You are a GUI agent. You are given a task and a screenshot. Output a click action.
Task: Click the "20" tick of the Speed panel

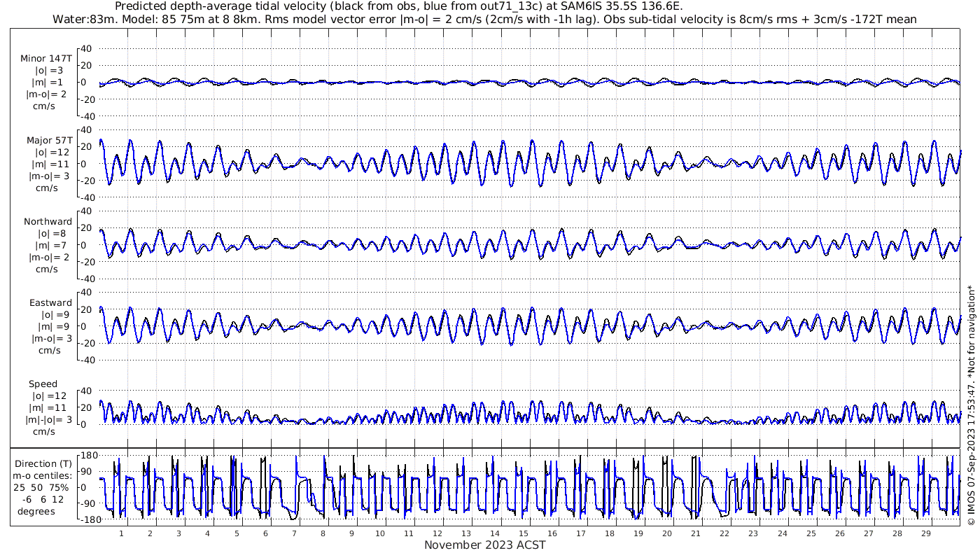point(87,407)
